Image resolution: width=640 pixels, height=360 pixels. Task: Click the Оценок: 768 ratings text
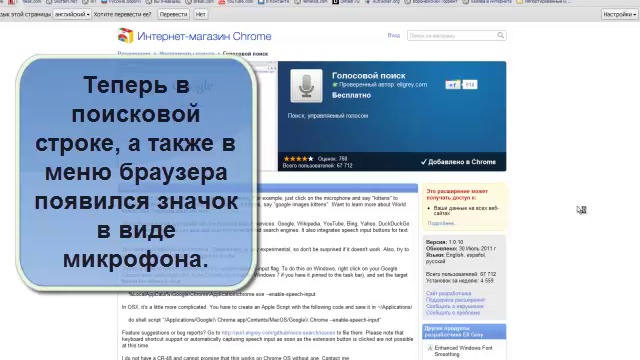click(x=332, y=159)
